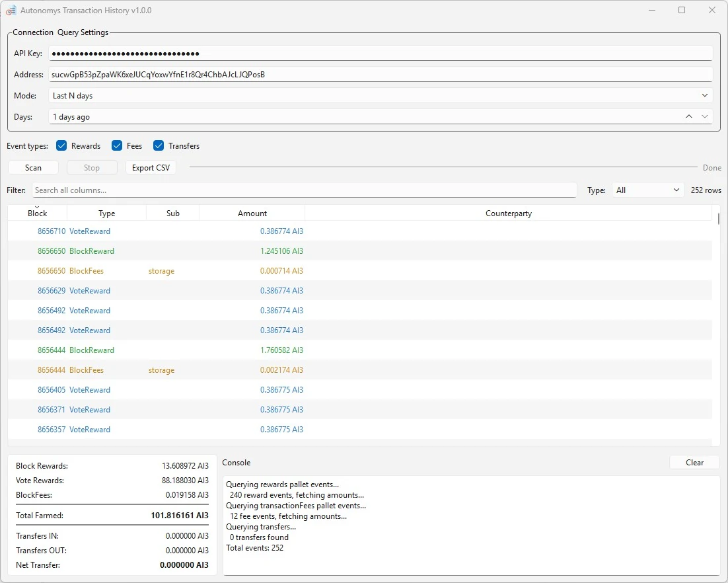Sort table by the Block column header

pyautogui.click(x=37, y=214)
